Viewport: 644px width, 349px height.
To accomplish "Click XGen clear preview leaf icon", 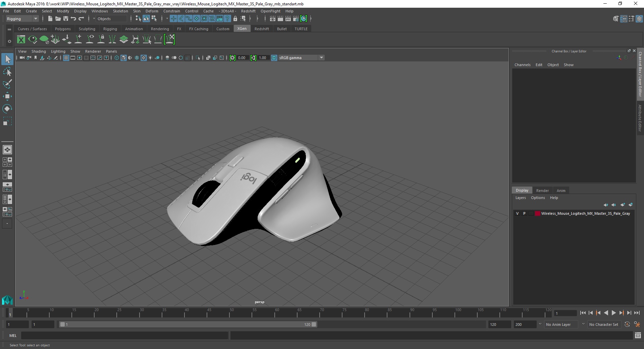I will [x=44, y=40].
